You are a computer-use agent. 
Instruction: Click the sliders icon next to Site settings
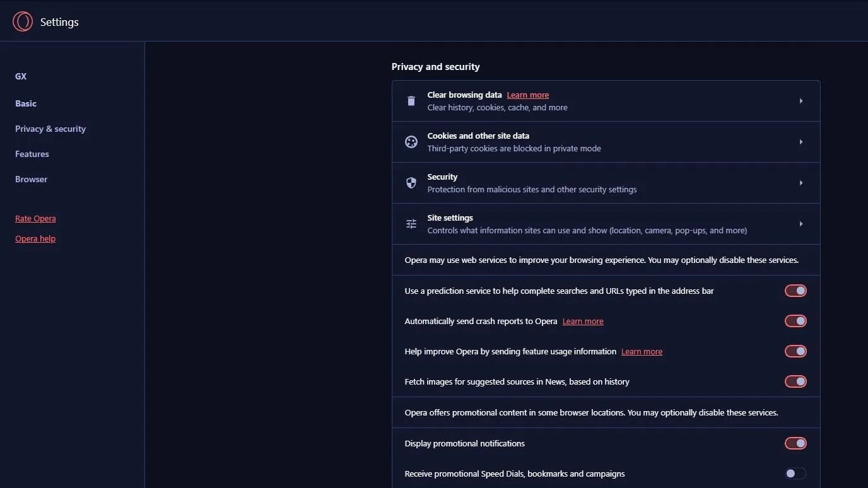(411, 224)
